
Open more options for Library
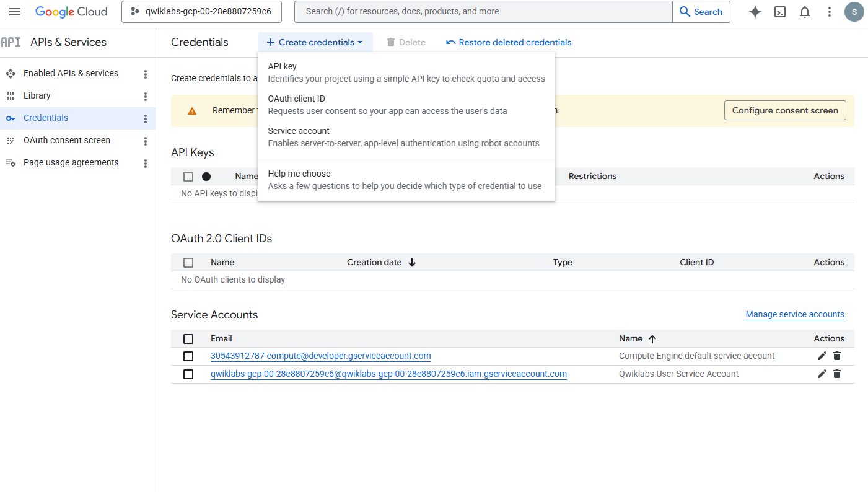[146, 96]
